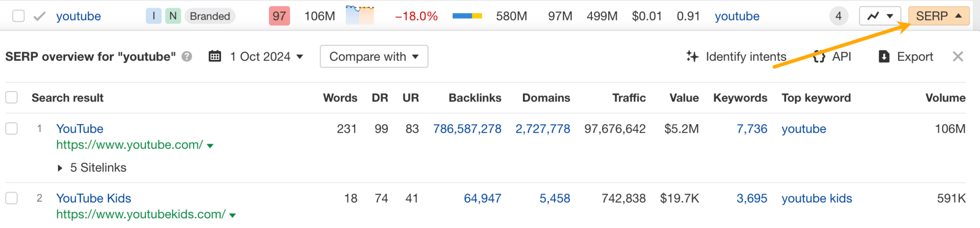
Task: Open the Compare with dropdown
Action: (374, 57)
